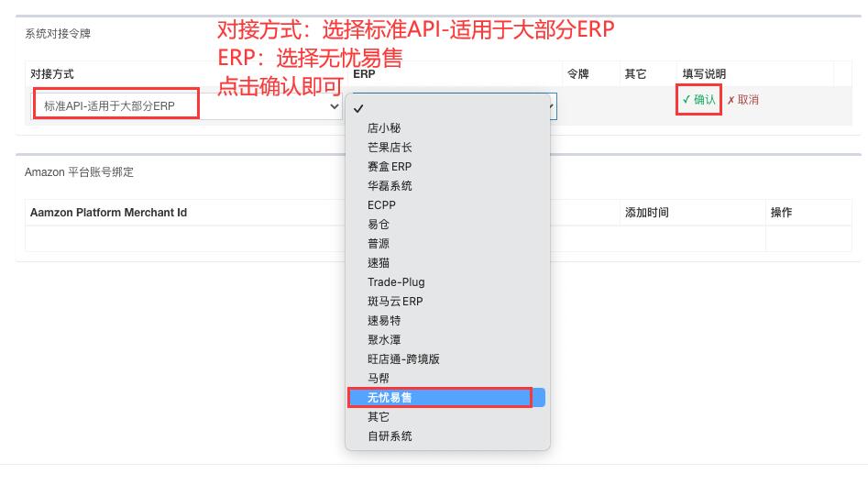
Task: Select 马帮 option
Action: (x=447, y=378)
